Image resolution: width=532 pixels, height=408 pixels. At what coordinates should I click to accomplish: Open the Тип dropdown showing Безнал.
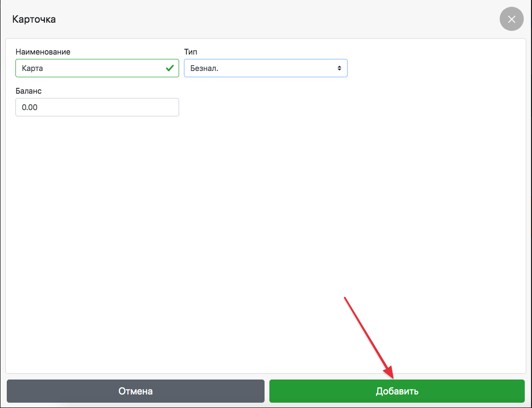tap(266, 68)
